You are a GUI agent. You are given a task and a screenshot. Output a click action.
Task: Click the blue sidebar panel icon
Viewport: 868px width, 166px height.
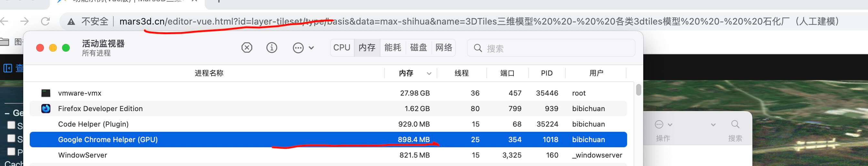pyautogui.click(x=7, y=68)
